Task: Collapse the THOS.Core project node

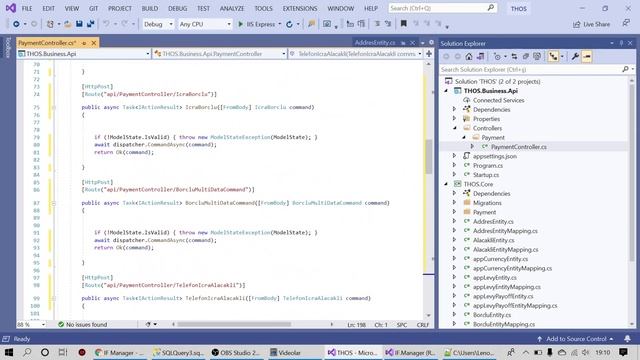Action: click(446, 184)
